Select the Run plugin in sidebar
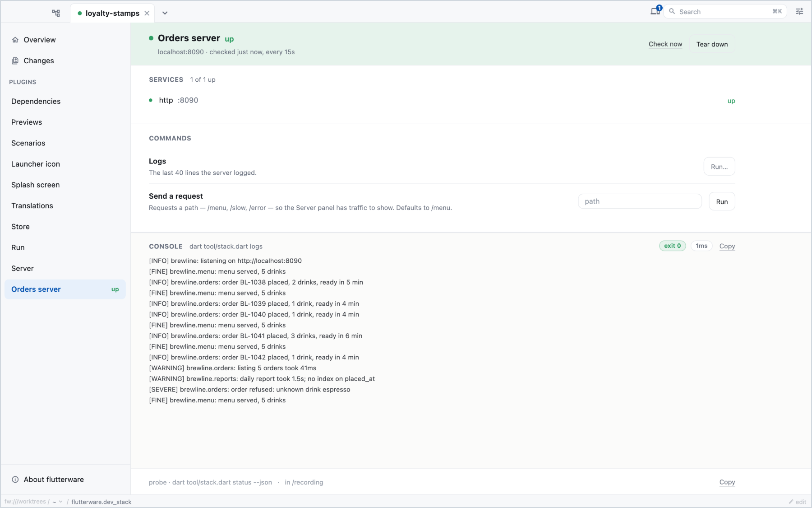 pyautogui.click(x=65, y=247)
